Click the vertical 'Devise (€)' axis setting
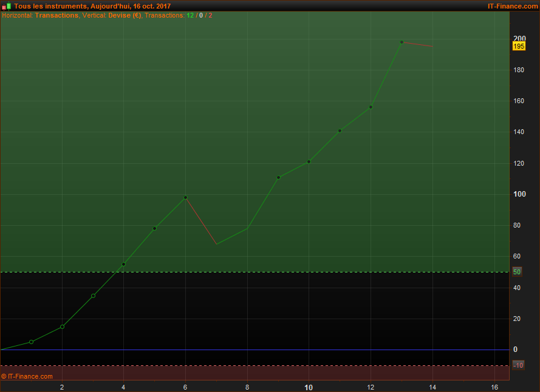Image resolution: width=540 pixels, height=392 pixels. click(125, 15)
